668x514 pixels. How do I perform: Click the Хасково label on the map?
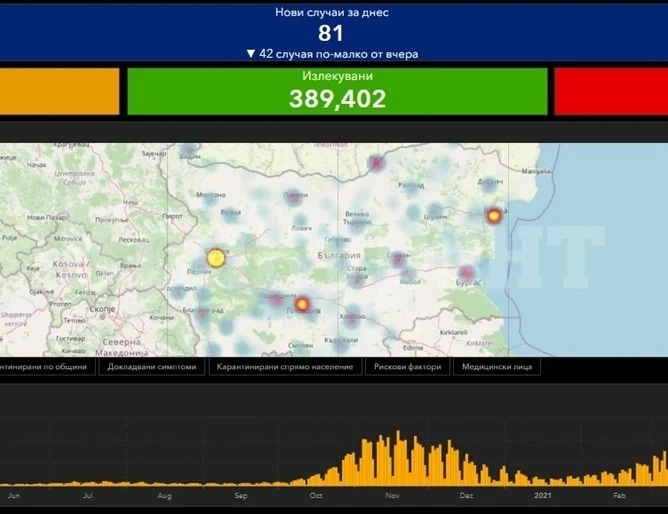352,316
